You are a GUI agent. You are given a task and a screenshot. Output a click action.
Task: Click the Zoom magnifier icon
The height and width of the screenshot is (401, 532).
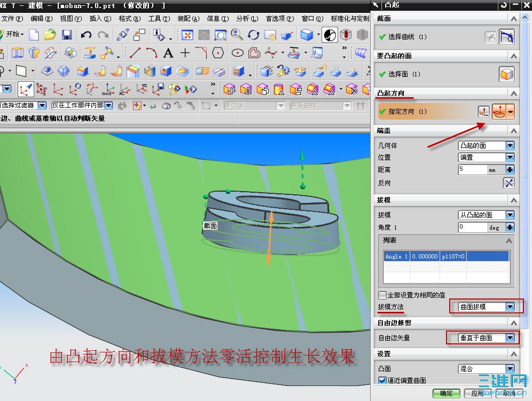click(237, 35)
